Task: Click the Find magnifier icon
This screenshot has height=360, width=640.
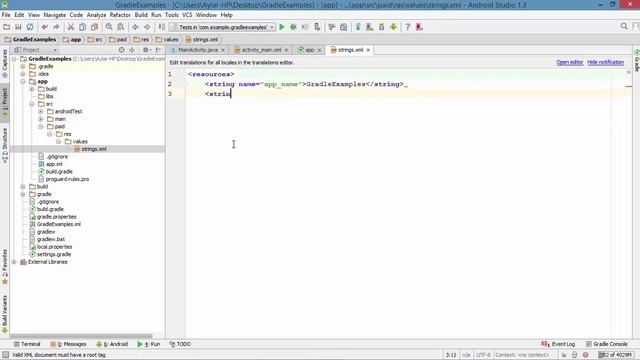Action: (109, 27)
